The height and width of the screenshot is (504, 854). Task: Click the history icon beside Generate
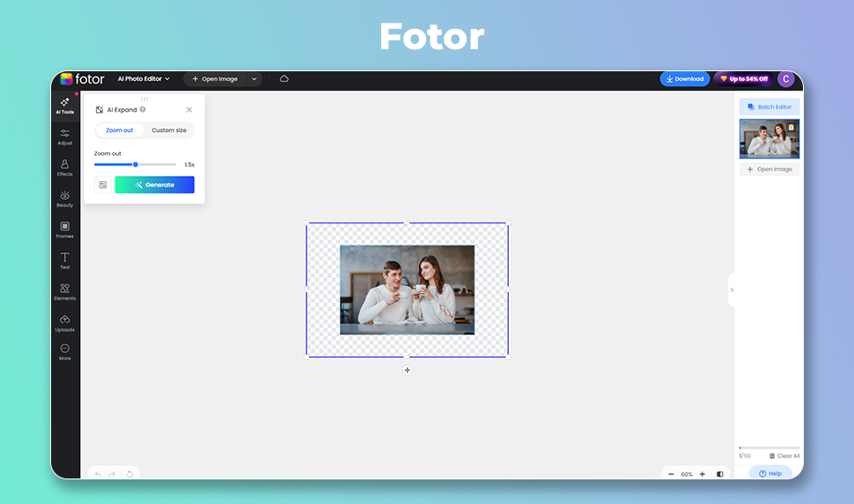pyautogui.click(x=103, y=185)
